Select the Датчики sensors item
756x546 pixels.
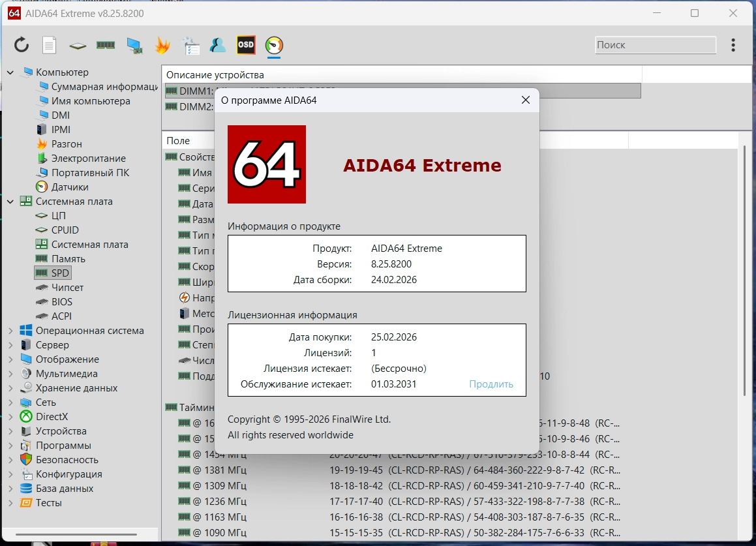point(70,187)
